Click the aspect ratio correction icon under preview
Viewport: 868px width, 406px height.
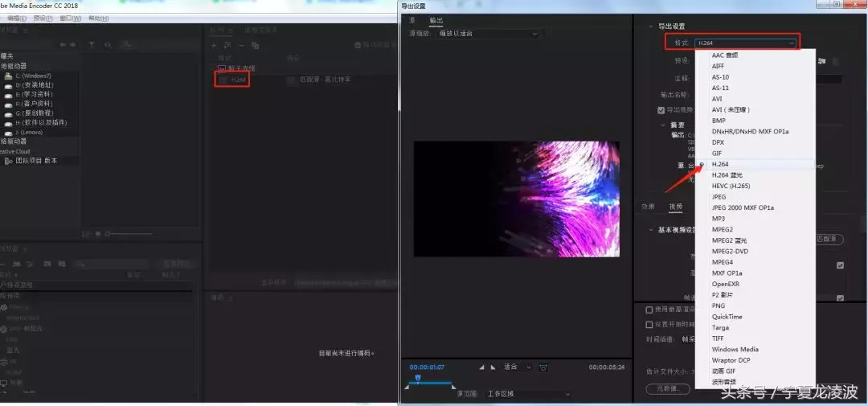[x=543, y=367]
